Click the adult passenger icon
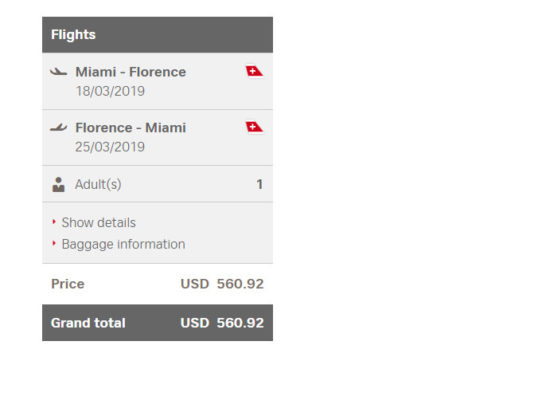 [x=58, y=185]
